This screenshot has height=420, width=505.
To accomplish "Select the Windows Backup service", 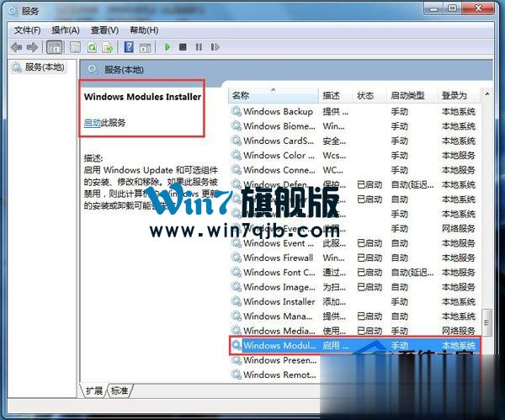I will (278, 111).
